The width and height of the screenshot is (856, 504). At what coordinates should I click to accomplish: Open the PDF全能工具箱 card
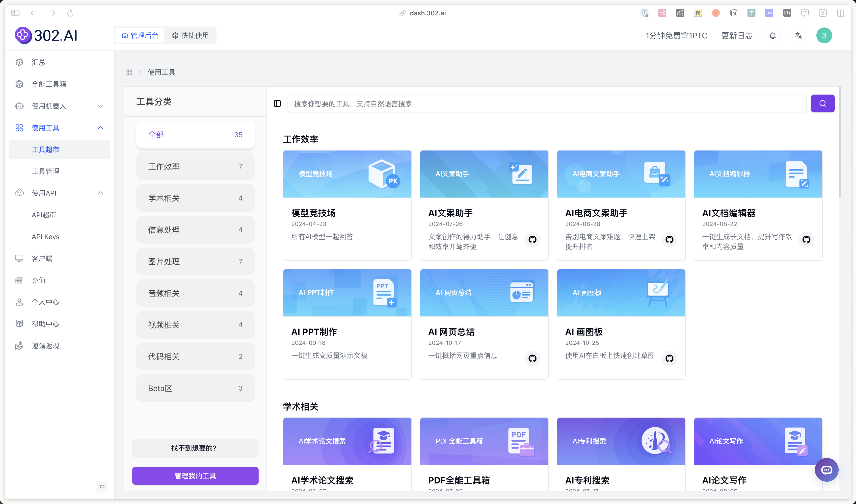tap(484, 454)
